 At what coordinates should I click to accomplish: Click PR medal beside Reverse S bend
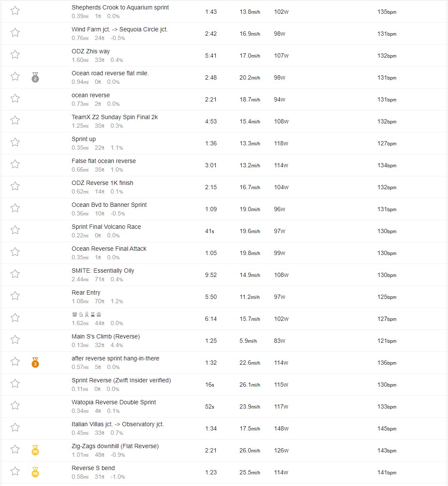pyautogui.click(x=35, y=472)
